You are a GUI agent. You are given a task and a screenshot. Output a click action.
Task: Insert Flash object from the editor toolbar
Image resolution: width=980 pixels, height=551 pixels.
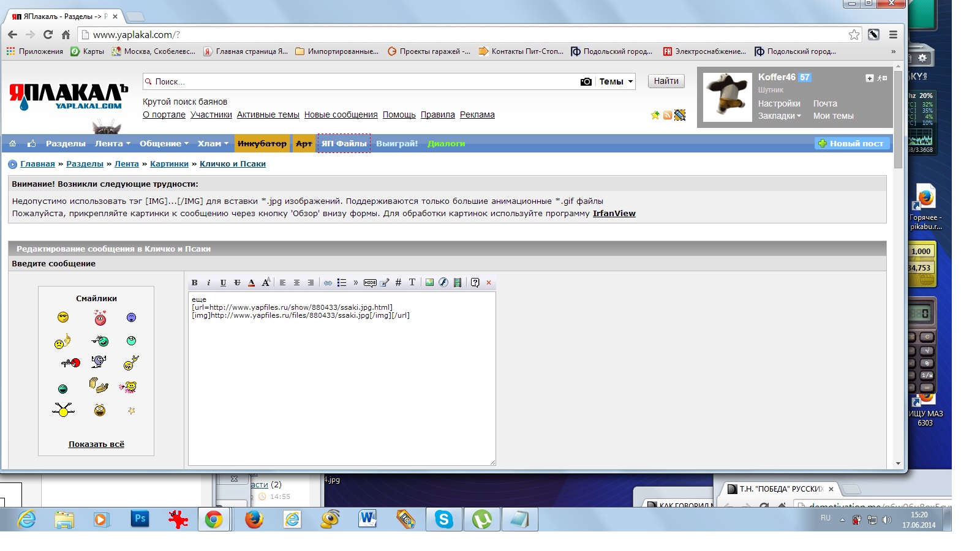pos(443,283)
